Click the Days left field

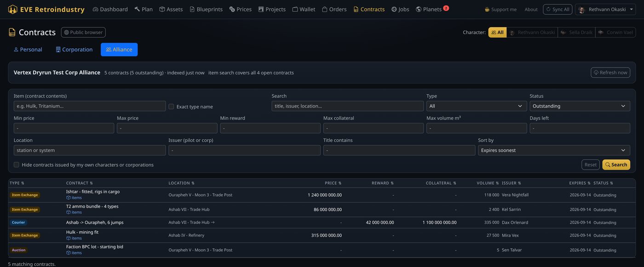[580, 128]
